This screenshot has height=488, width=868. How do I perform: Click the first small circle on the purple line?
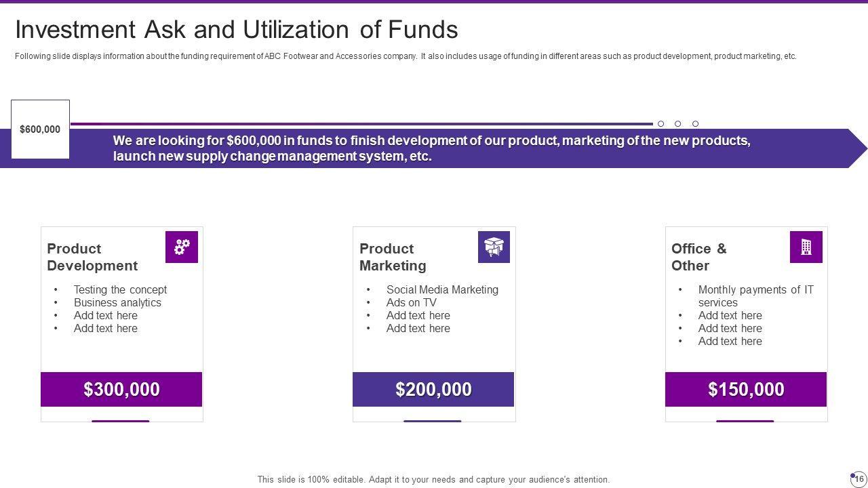[x=660, y=124]
